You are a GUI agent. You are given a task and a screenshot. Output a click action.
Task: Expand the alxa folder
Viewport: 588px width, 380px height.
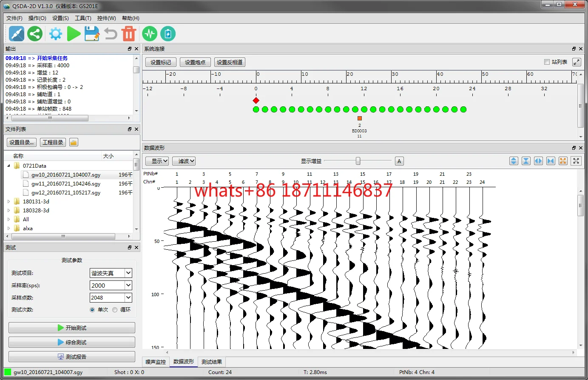click(x=9, y=229)
